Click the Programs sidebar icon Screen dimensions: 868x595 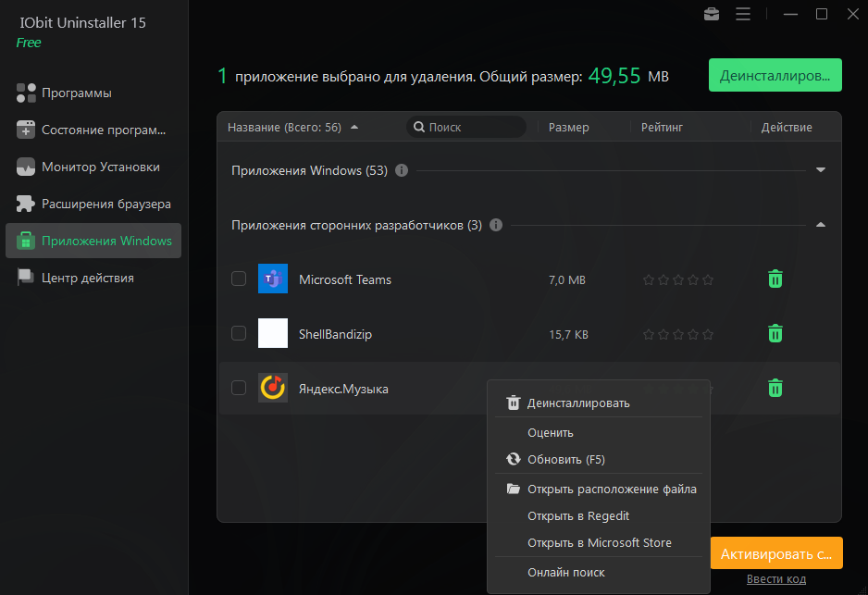tap(26, 93)
